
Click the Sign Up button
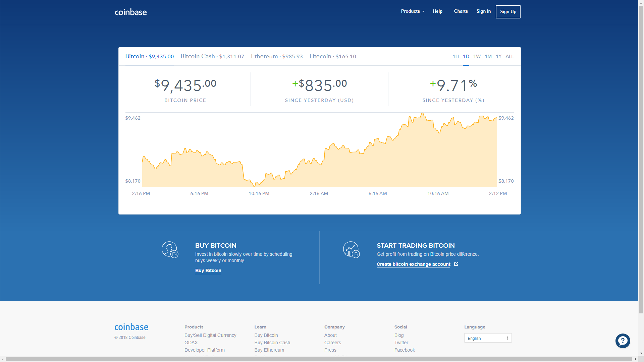508,12
